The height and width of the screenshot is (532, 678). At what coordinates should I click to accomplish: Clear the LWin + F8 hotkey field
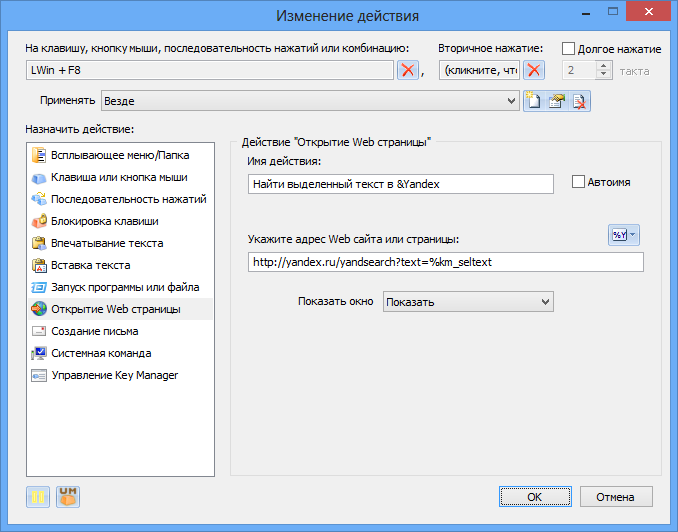(408, 70)
